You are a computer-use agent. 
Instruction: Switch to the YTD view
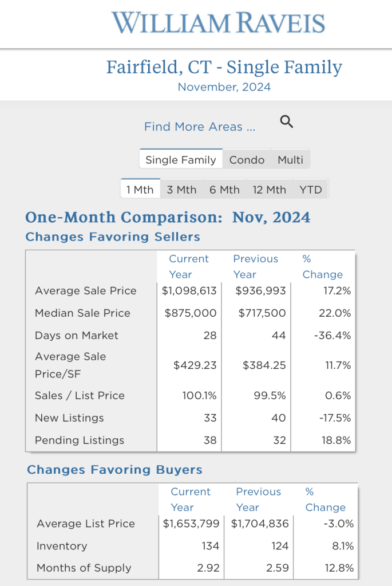[311, 190]
